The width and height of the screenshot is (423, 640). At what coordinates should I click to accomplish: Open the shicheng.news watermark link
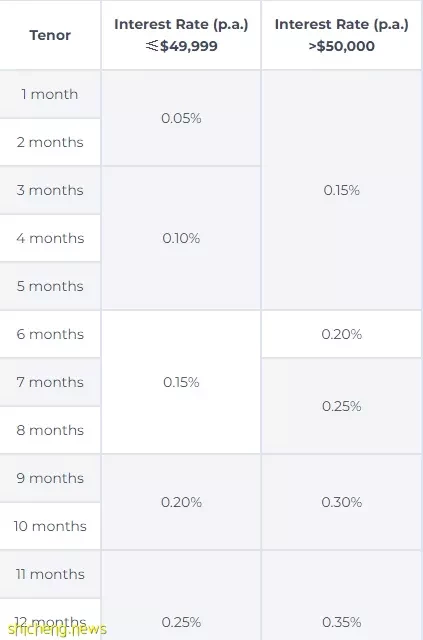click(x=57, y=629)
